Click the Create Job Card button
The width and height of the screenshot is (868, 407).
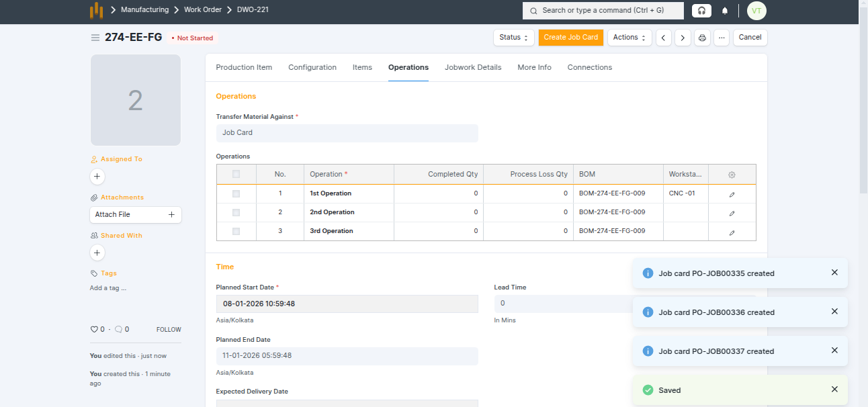pos(570,38)
